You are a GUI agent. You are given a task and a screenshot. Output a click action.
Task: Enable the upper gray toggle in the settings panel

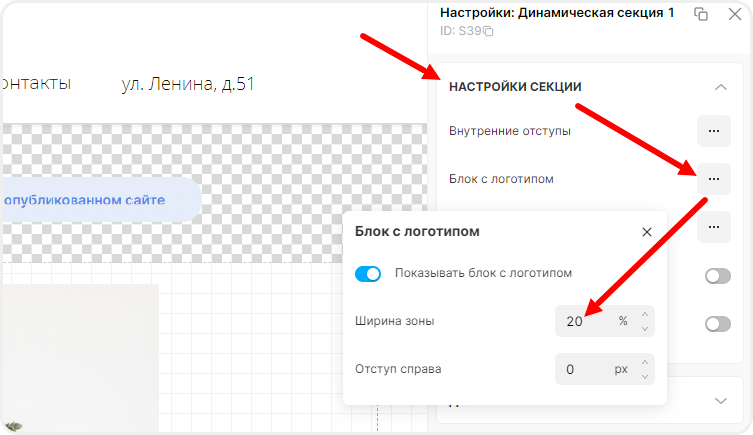(x=718, y=276)
